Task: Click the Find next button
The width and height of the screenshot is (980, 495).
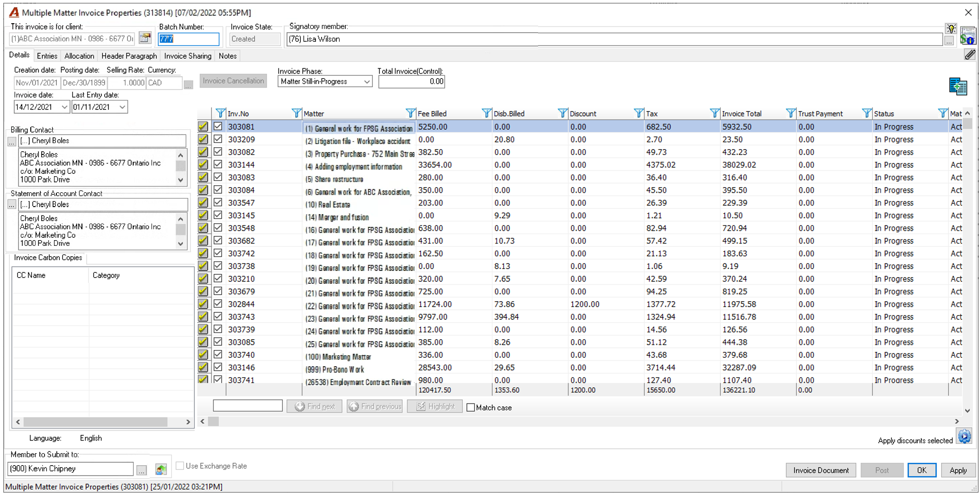Action: [315, 406]
